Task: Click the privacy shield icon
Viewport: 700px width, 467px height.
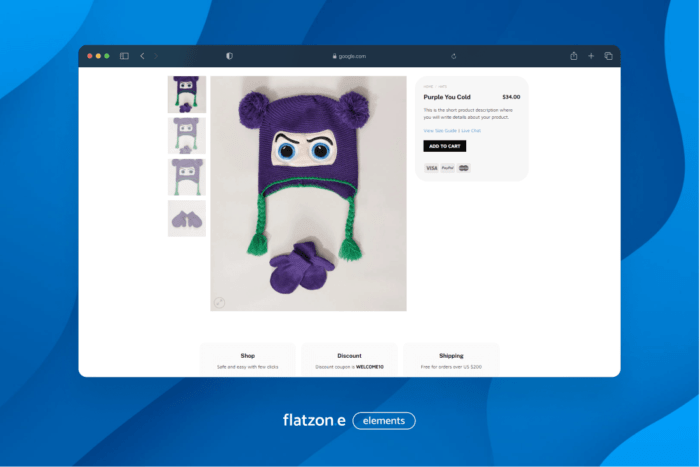Action: [229, 56]
